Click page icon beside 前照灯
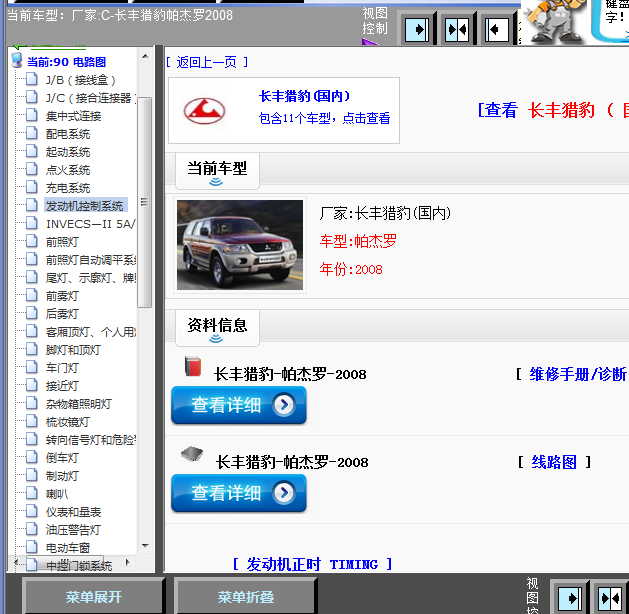Screen dimensions: 629x614 [32, 241]
